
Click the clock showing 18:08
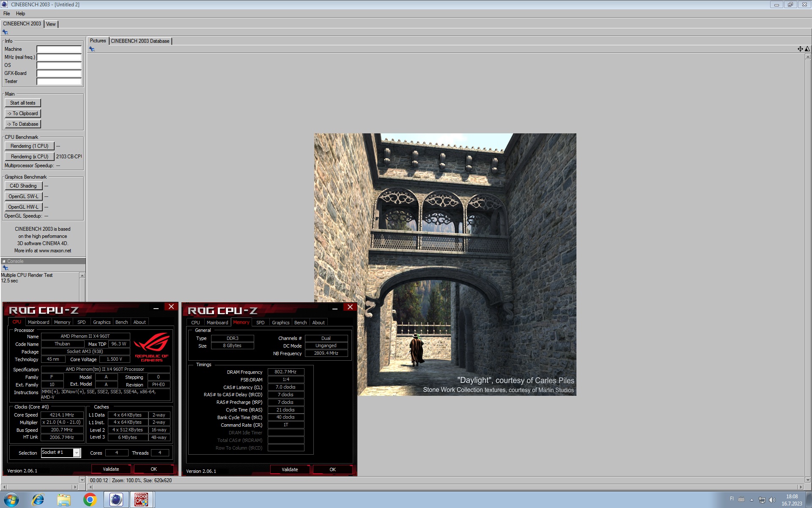792,497
